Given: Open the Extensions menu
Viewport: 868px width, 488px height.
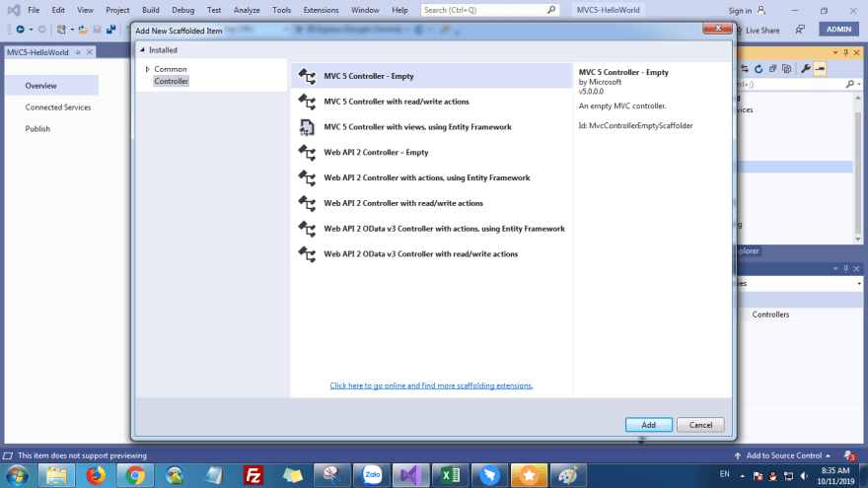Looking at the screenshot, I should [x=321, y=10].
